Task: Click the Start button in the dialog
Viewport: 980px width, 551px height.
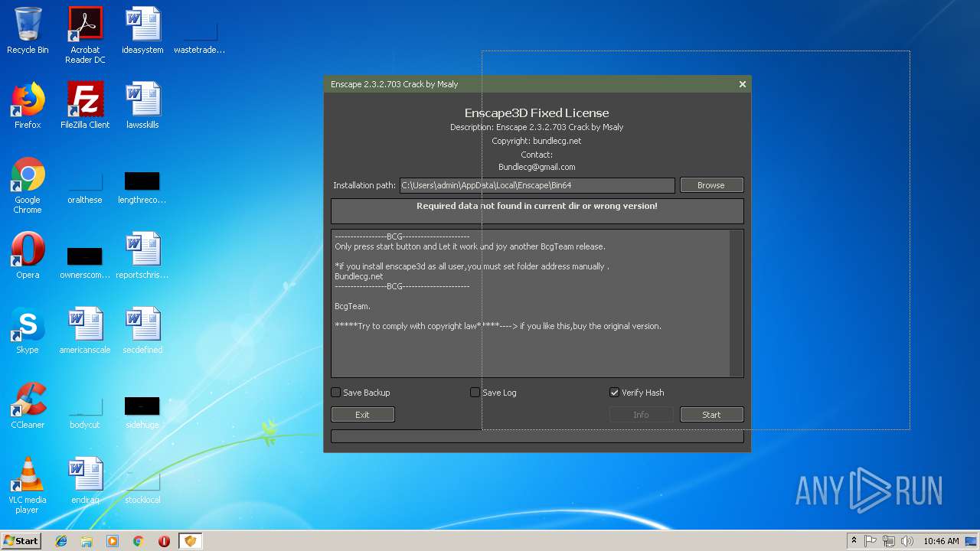Action: 711,415
